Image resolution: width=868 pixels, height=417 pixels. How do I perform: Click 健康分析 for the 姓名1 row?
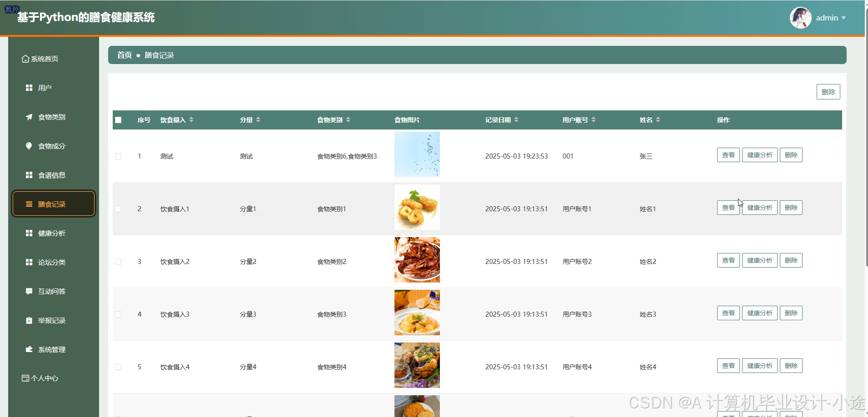(759, 208)
